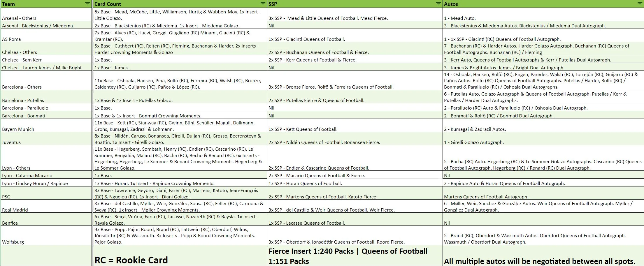Select the "Team" header cell text

pos(8,4)
